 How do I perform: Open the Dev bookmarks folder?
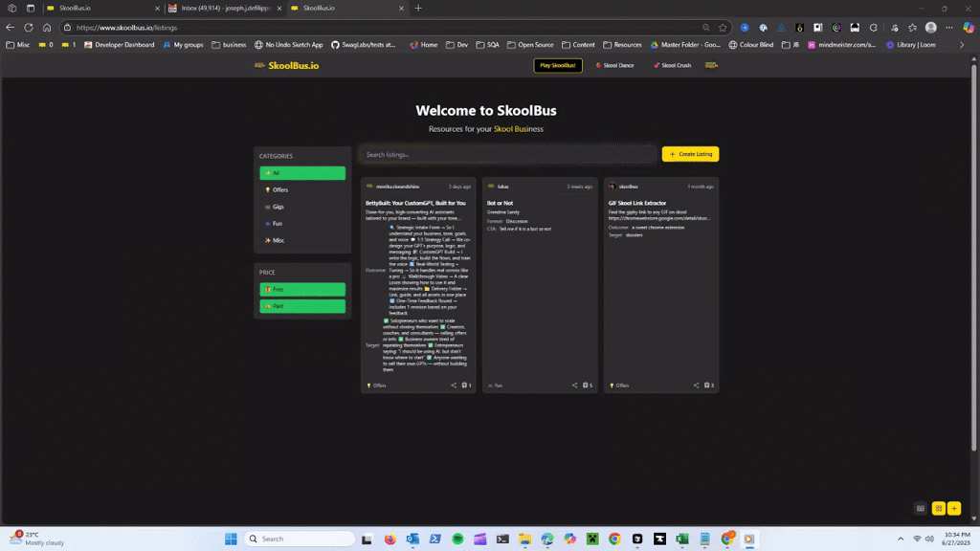[x=457, y=45]
